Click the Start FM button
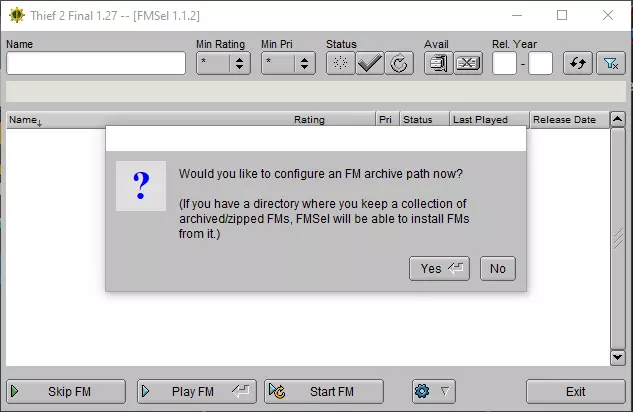Screen dimensions: 633x412 point(324,391)
